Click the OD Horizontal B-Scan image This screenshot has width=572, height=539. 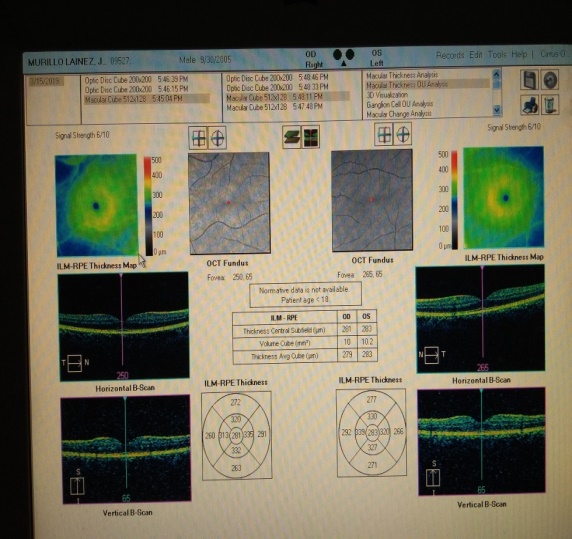pyautogui.click(x=124, y=327)
